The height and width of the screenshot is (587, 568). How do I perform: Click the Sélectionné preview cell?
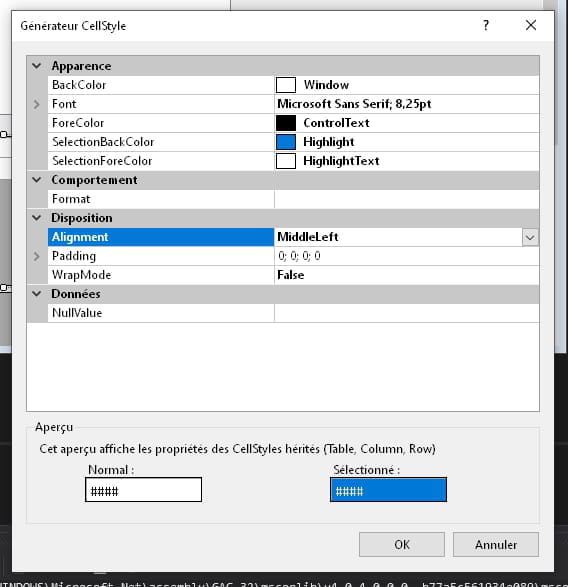pos(388,490)
